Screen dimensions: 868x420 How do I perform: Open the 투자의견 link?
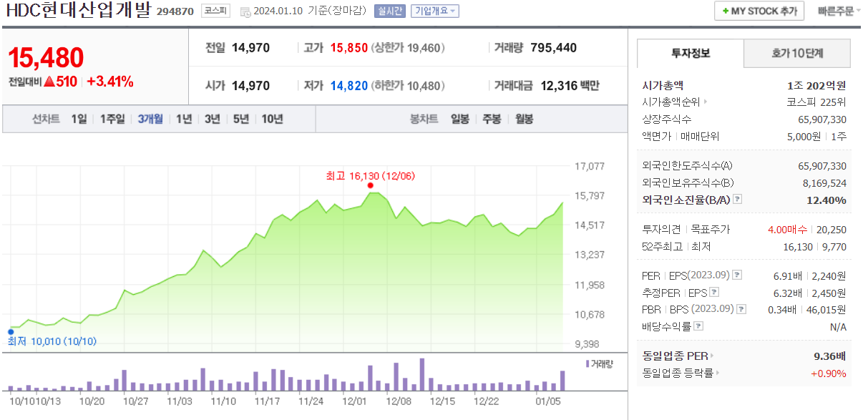pyautogui.click(x=662, y=229)
